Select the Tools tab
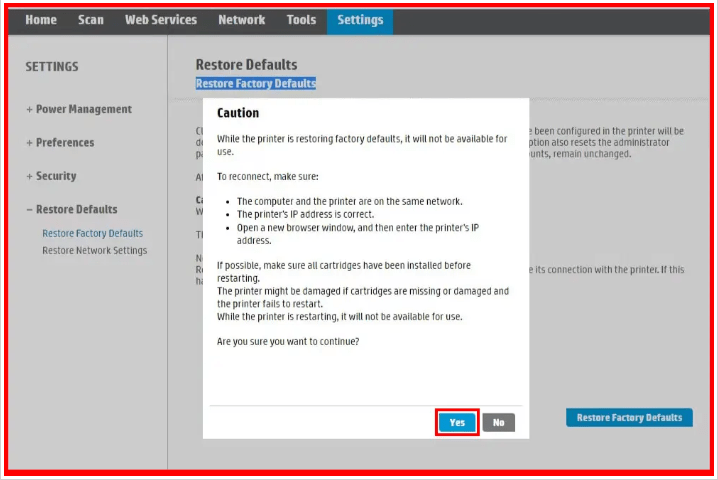This screenshot has height=480, width=718. (x=301, y=20)
